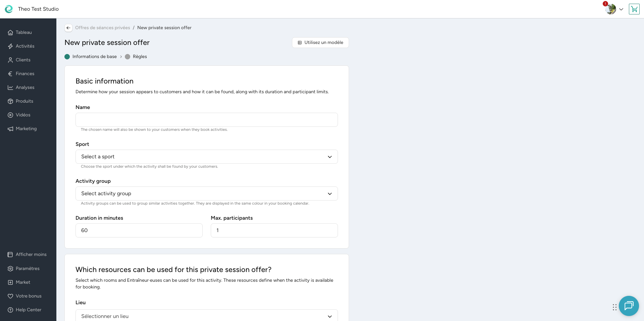The height and width of the screenshot is (321, 644).
Task: Click the drag handle dots icon
Action: click(x=614, y=307)
